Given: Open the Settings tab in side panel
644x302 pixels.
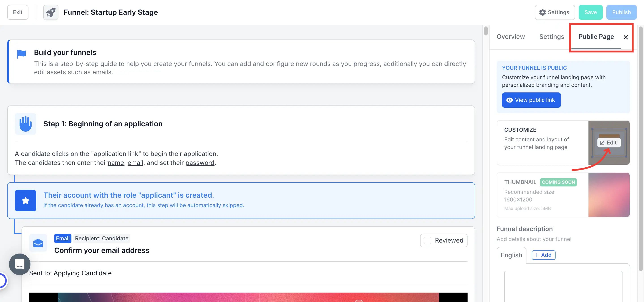Looking at the screenshot, I should click(552, 37).
